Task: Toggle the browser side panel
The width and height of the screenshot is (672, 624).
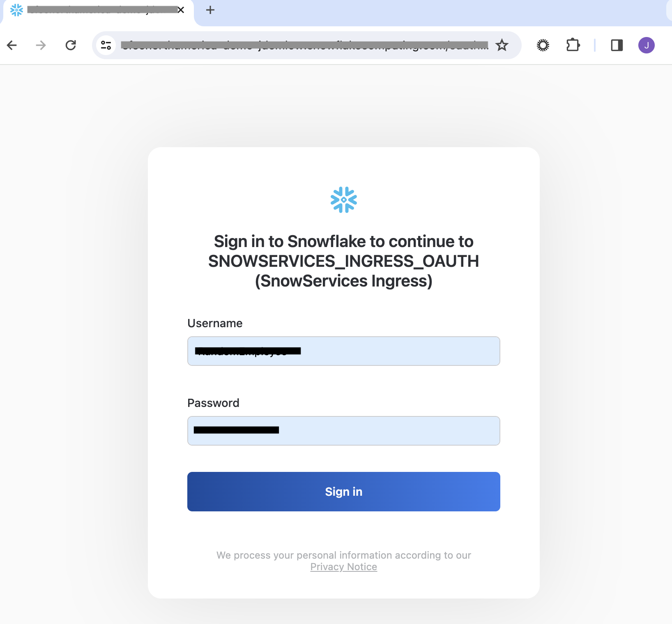Action: tap(617, 45)
